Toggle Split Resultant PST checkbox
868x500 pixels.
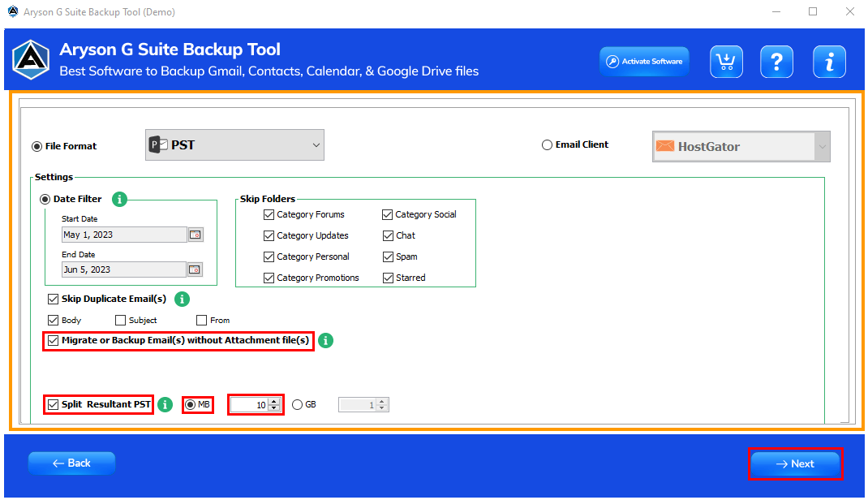pyautogui.click(x=54, y=405)
